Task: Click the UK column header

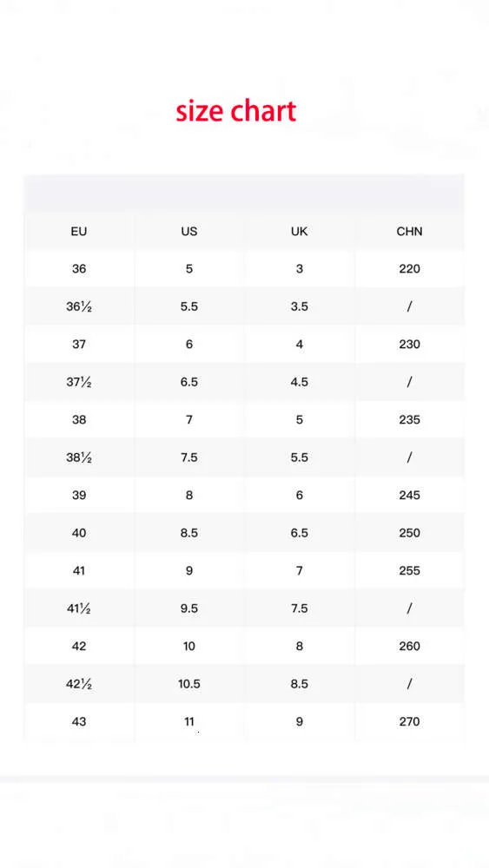Action: pyautogui.click(x=299, y=232)
